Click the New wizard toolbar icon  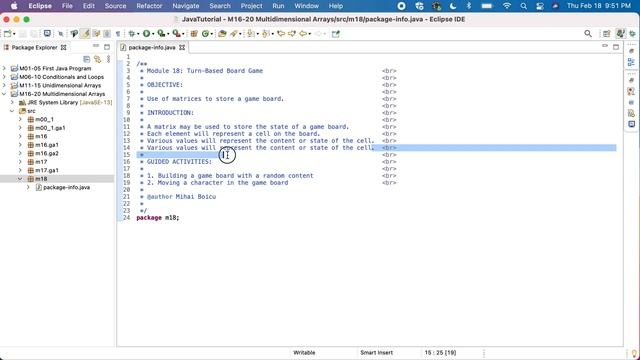pyautogui.click(x=7, y=34)
